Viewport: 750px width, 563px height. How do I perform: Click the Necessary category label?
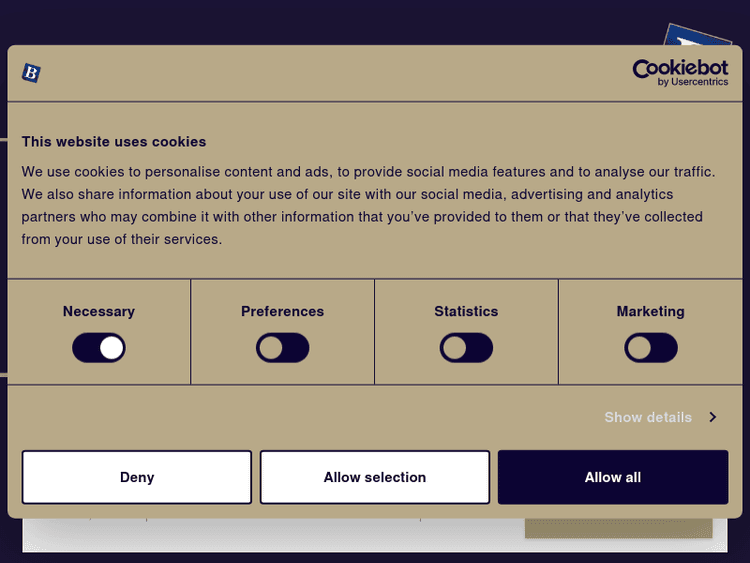point(99,311)
